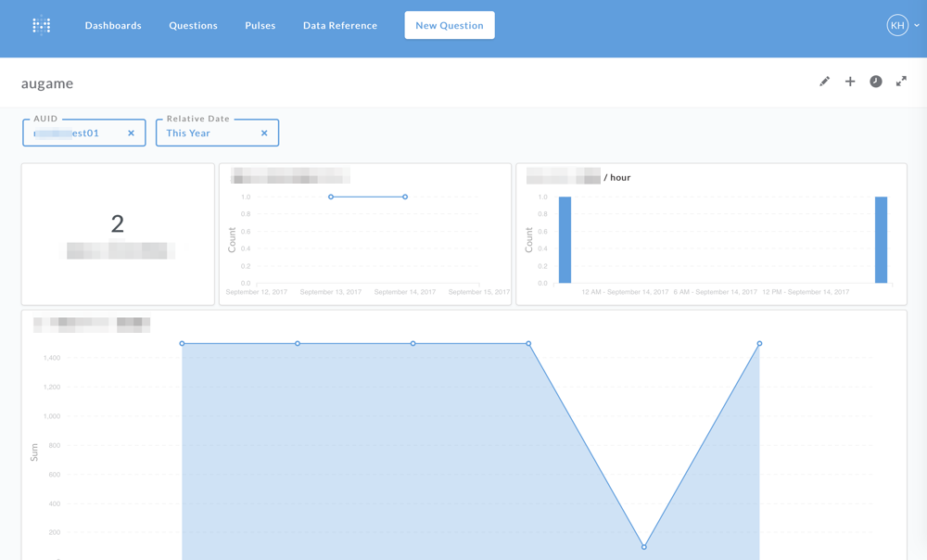
Task: Click the Metabase logo icon
Action: [42, 25]
